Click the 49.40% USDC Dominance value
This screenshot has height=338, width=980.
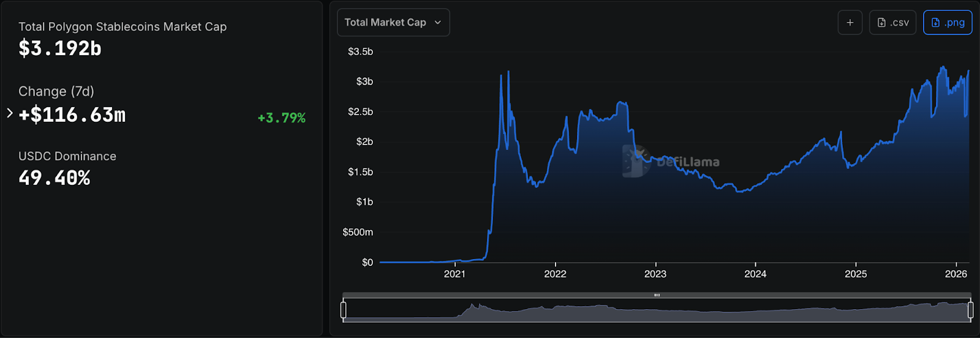click(x=55, y=178)
